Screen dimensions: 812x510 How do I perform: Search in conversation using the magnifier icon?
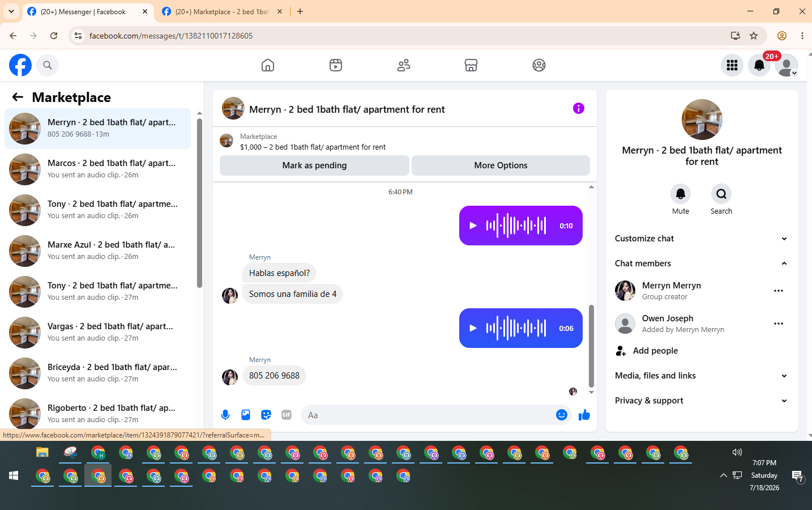(x=721, y=194)
